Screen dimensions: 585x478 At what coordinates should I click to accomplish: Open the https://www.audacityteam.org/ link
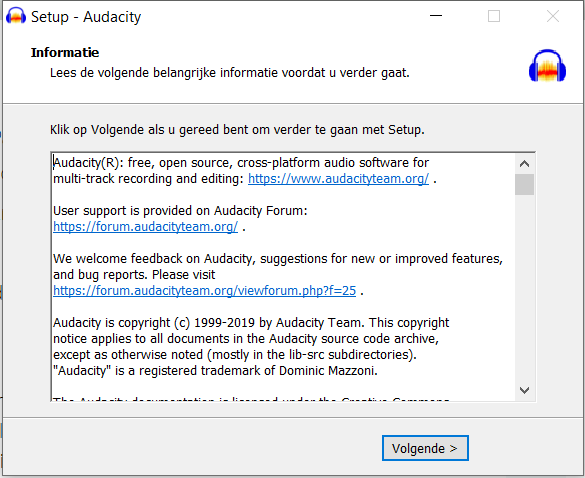point(338,179)
